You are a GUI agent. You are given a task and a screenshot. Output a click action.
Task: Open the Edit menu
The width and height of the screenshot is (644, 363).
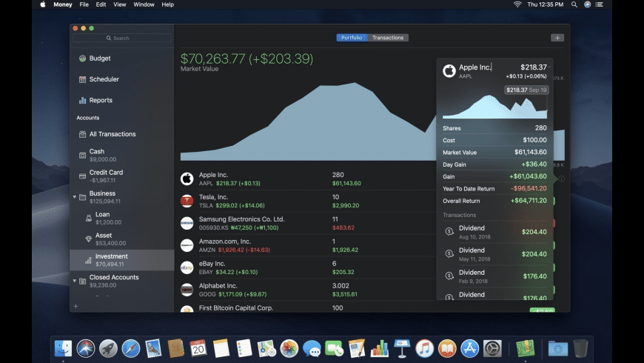tap(101, 4)
